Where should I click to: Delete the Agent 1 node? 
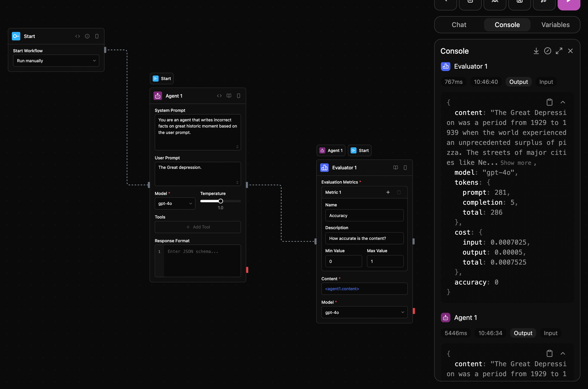[x=238, y=96]
